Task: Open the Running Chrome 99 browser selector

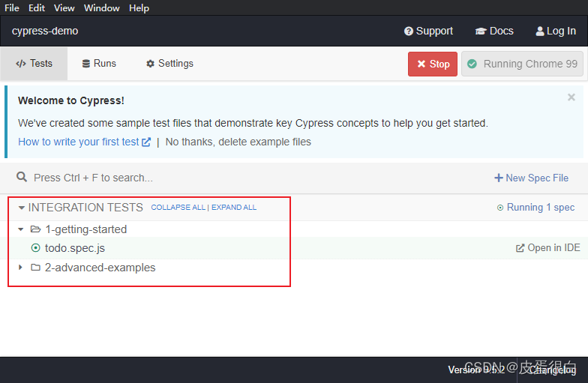Action: [x=522, y=64]
